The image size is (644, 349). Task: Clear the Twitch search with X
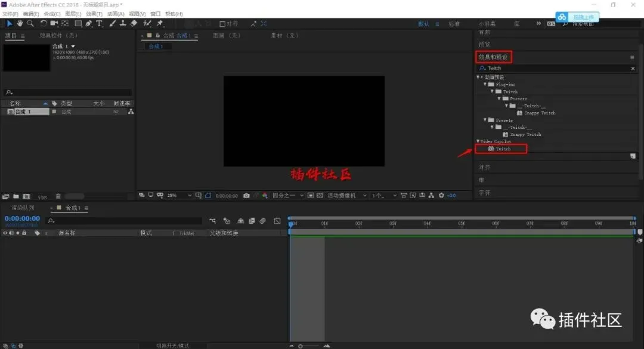pyautogui.click(x=633, y=69)
